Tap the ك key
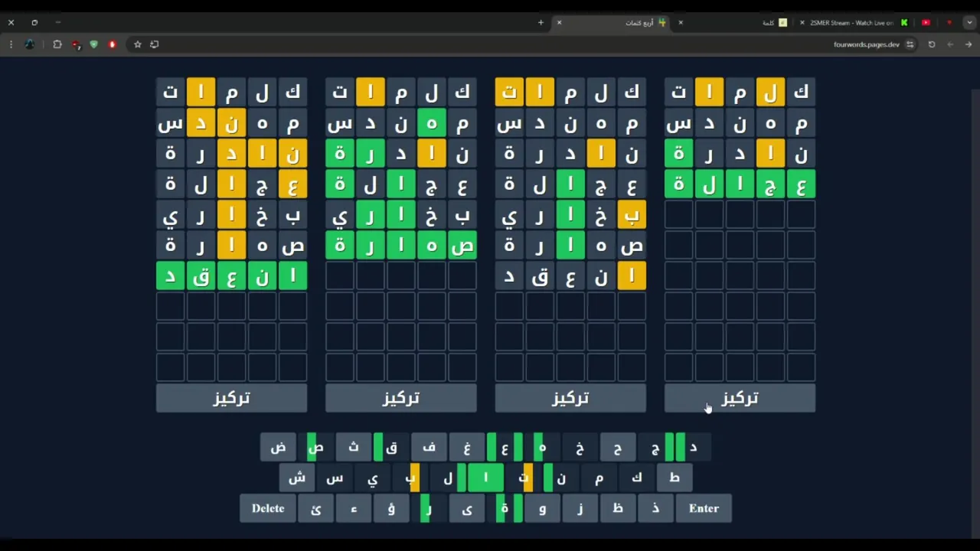Screen dimensions: 980x551 (637, 478)
